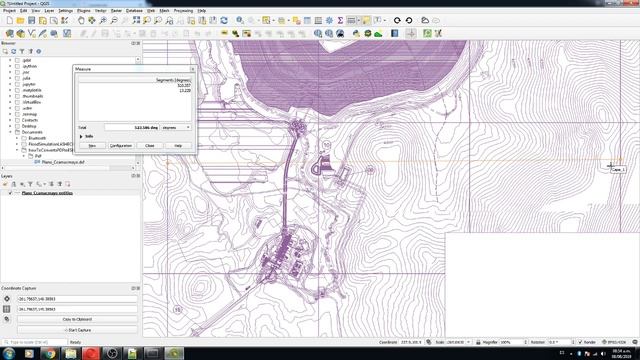
Task: Open the Processing menu
Action: tap(183, 11)
